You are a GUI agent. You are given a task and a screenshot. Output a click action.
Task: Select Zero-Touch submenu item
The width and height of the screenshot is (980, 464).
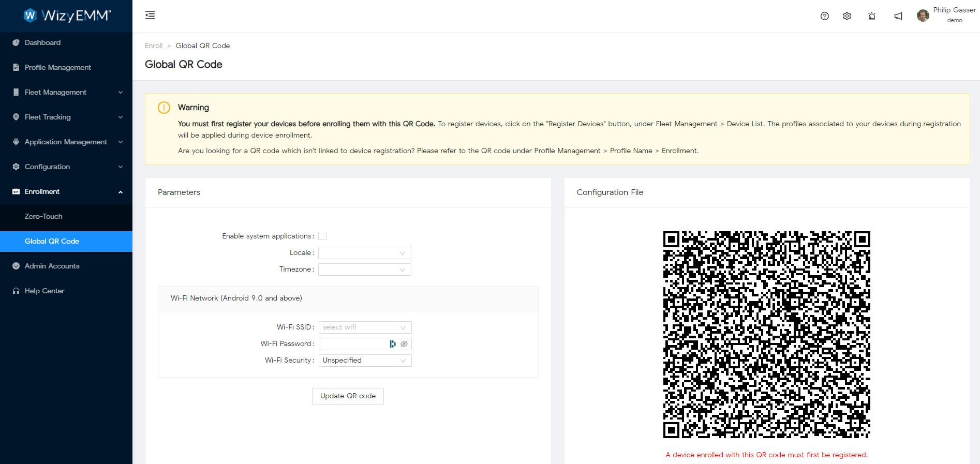[66, 216]
